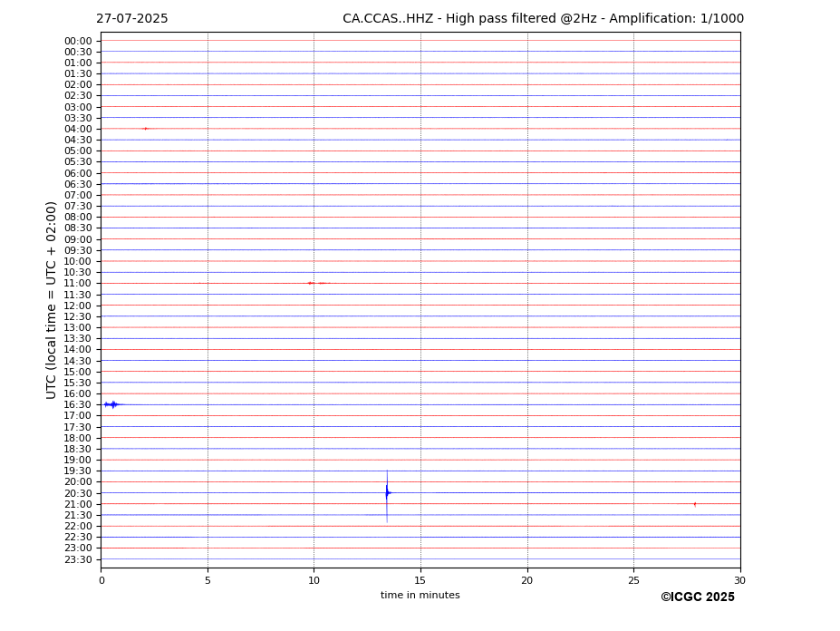840x631 pixels.
Task: Click the red blip on the 21:00 trace
Action: point(695,504)
